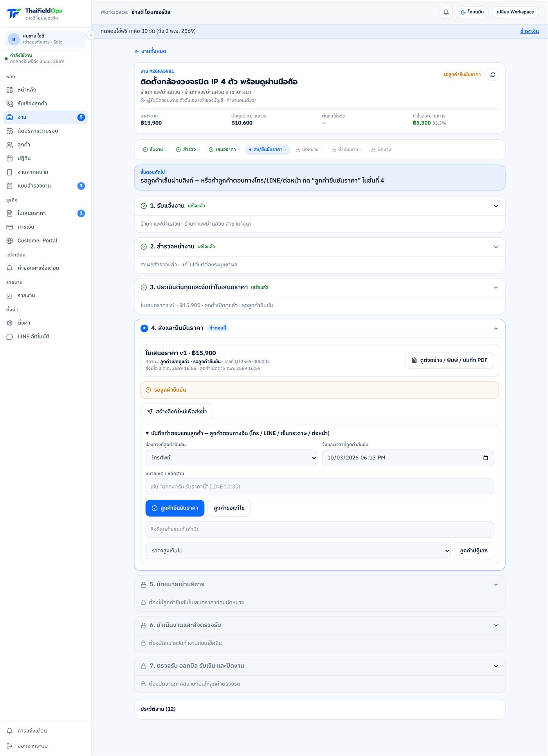Image resolution: width=548 pixels, height=756 pixels.
Task: Click the notification bell icon in top bar
Action: point(446,12)
